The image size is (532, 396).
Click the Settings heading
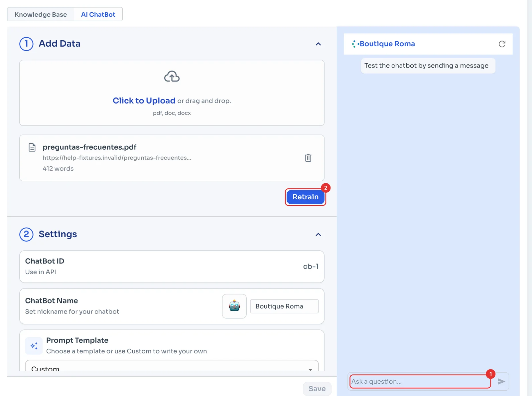(58, 234)
